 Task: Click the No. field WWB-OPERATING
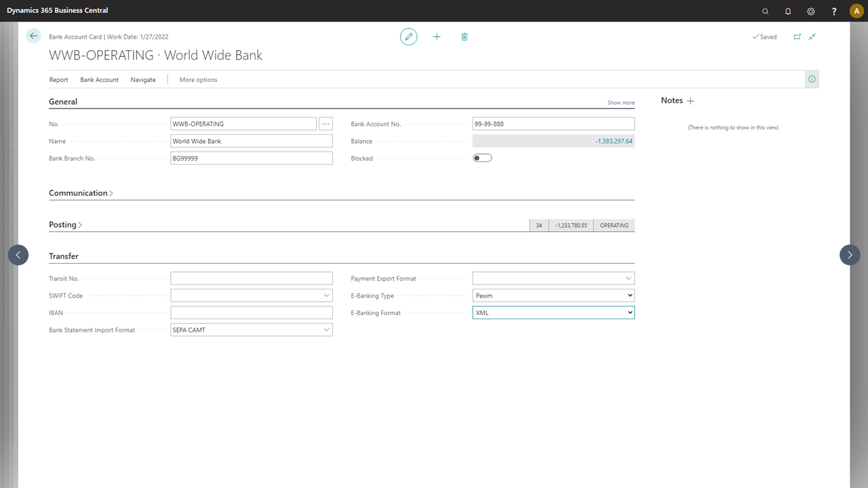(243, 124)
